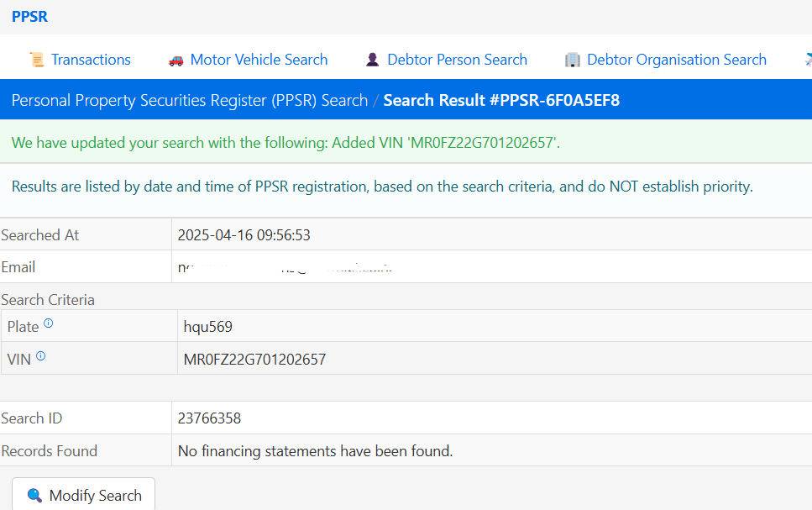Go to Motor Vehicle Search
The height and width of the screenshot is (510, 812).
pos(259,60)
